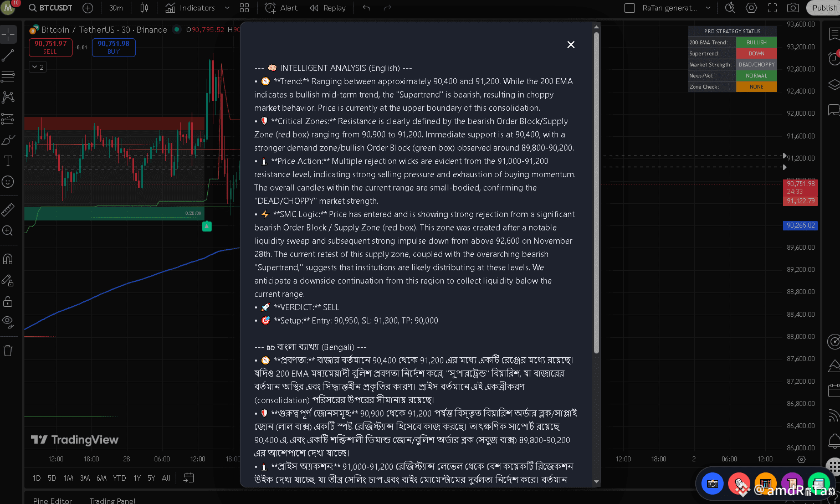Expand the RaTan layout name chevron
This screenshot has height=504, width=840.
point(708,8)
